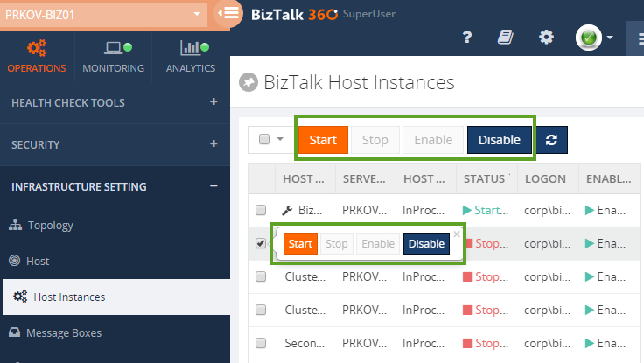The image size is (644, 363).
Task: Open the documentation notes icon
Action: coord(505,38)
